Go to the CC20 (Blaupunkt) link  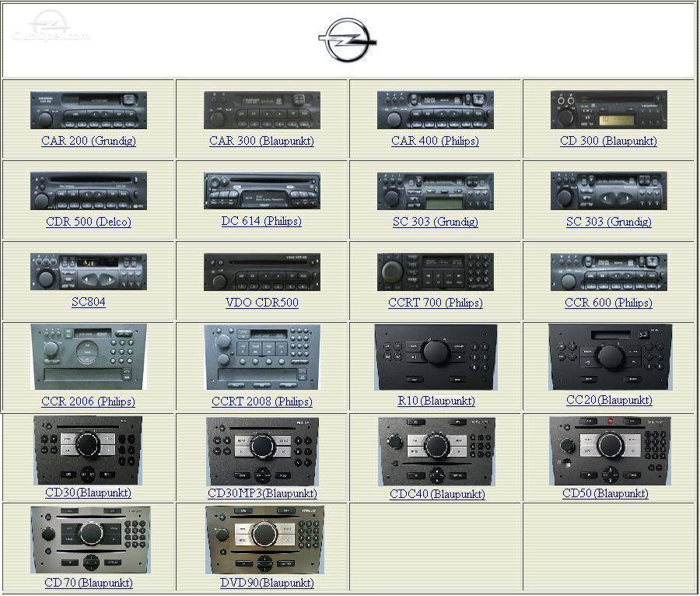point(609,400)
